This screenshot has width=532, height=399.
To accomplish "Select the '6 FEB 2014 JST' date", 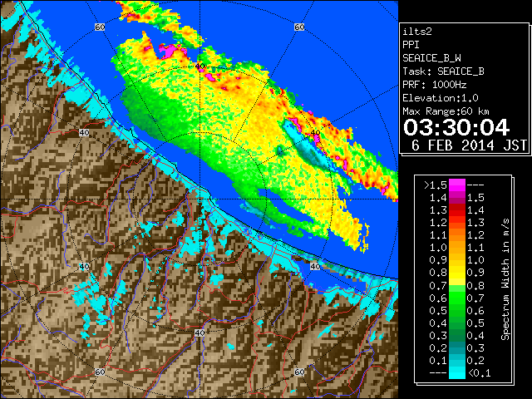I will 469,145.
